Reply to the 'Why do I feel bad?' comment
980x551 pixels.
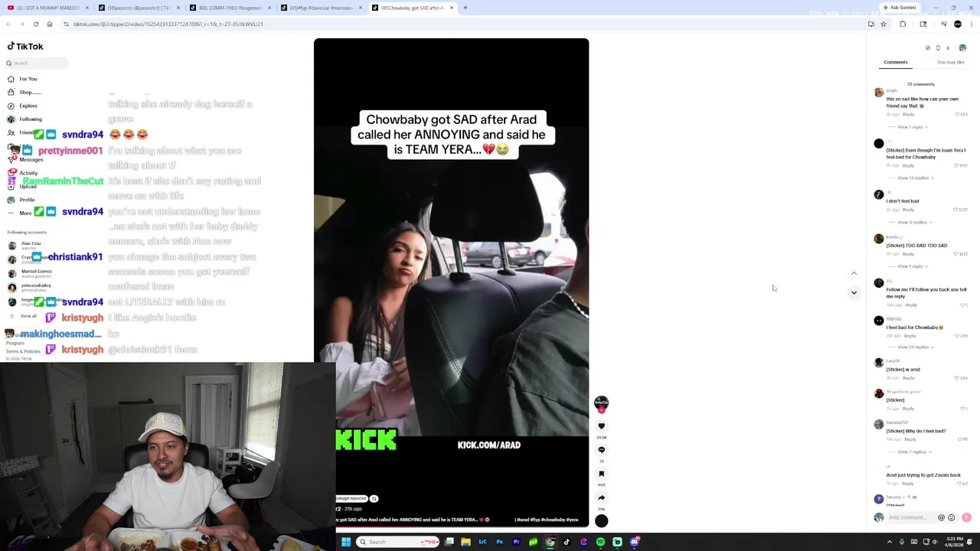point(910,439)
